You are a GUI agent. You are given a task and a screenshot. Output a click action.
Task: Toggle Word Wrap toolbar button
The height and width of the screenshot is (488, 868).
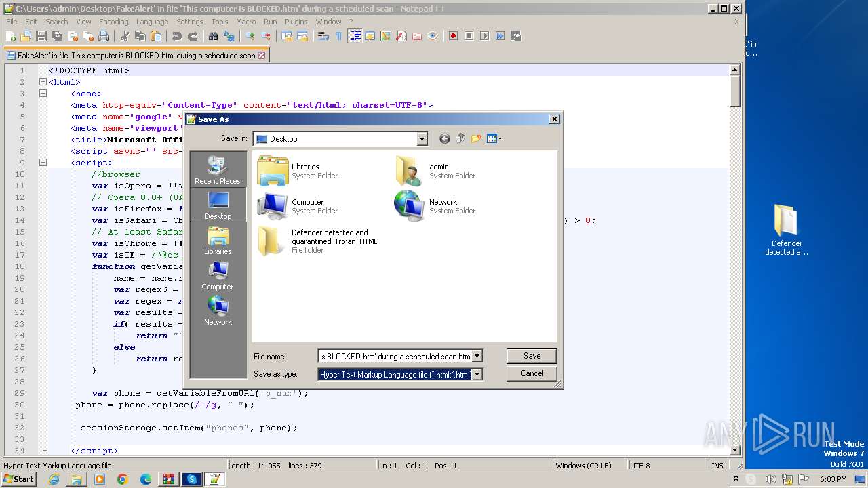pyautogui.click(x=323, y=36)
